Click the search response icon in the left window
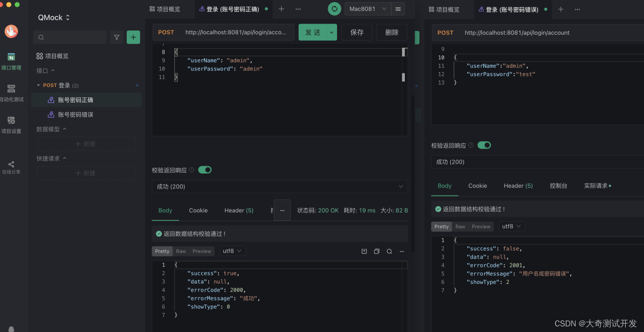 tap(389, 251)
